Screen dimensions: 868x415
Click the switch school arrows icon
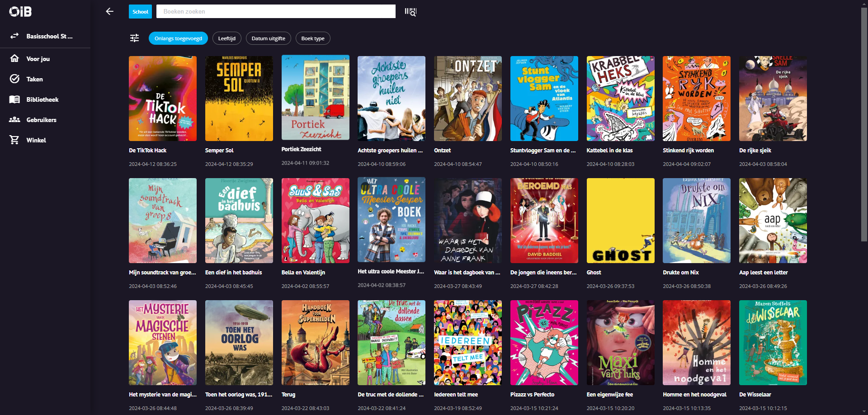click(x=14, y=36)
